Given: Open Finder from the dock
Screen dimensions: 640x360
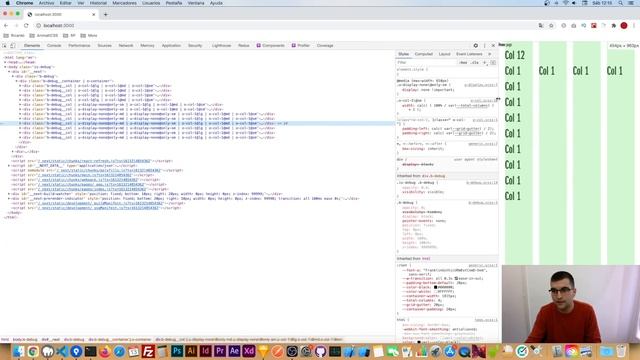Looking at the screenshot, I should coord(19,351).
